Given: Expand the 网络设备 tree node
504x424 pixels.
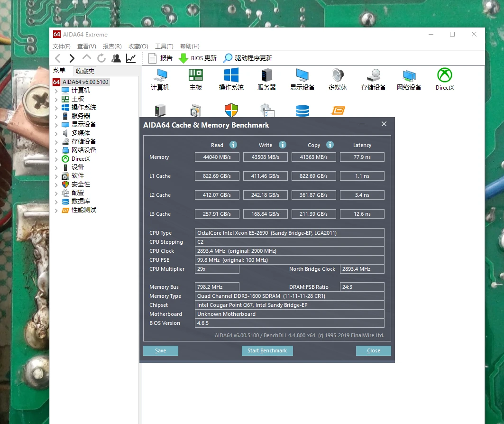Looking at the screenshot, I should (x=56, y=151).
